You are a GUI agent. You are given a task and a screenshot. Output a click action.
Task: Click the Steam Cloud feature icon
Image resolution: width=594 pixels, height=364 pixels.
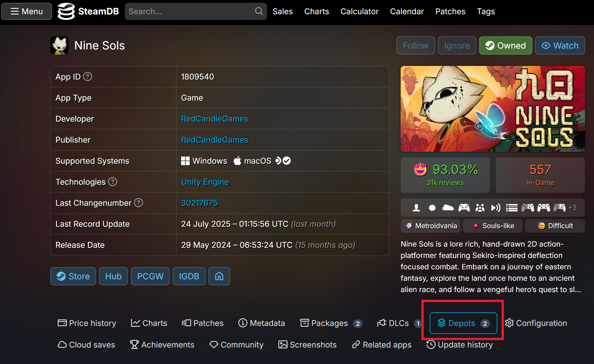(448, 208)
